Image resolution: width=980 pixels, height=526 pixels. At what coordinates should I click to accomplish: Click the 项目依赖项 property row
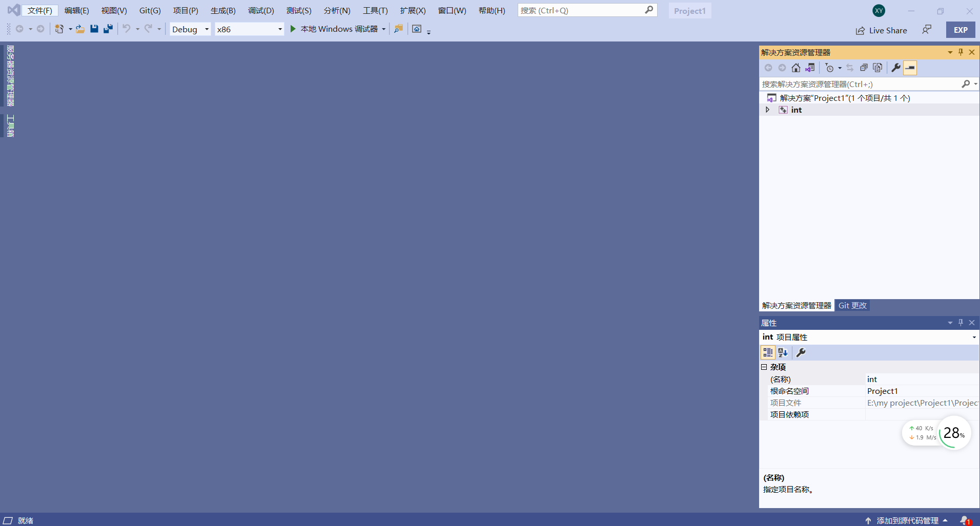[x=869, y=414]
